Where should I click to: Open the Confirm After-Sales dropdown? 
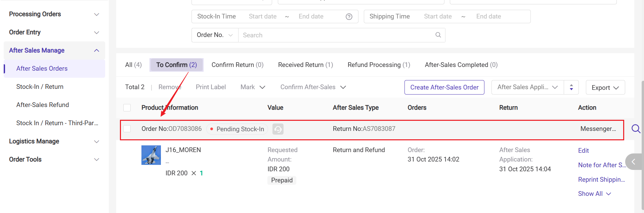[313, 87]
